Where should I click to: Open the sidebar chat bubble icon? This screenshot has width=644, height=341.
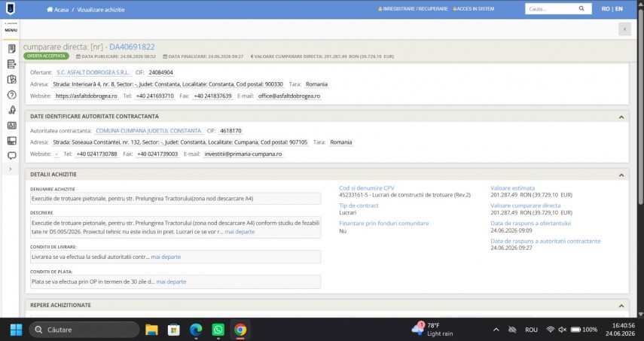click(11, 156)
